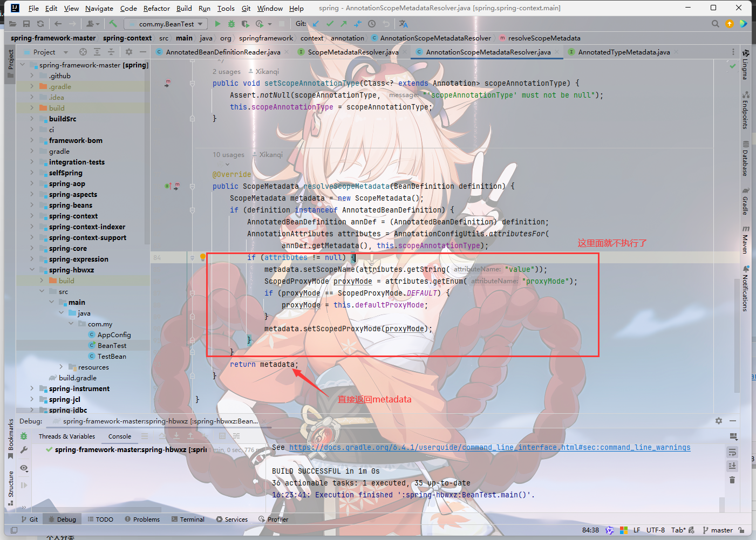Expand the resources folder arrow

click(x=61, y=367)
